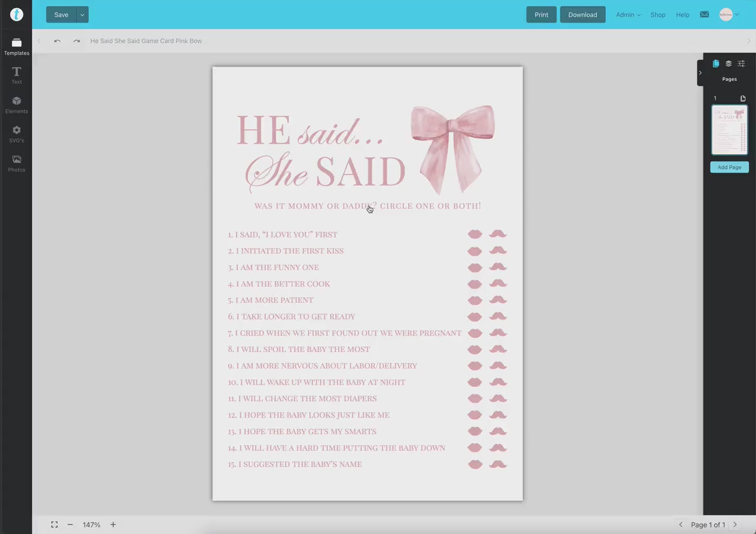
Task: Open the Elements sidebar panel
Action: pyautogui.click(x=17, y=105)
